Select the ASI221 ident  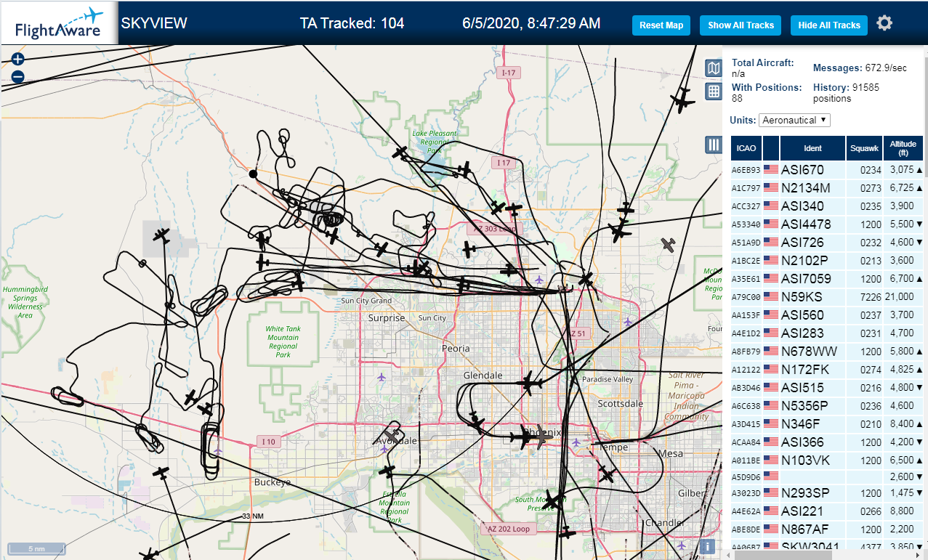point(803,511)
